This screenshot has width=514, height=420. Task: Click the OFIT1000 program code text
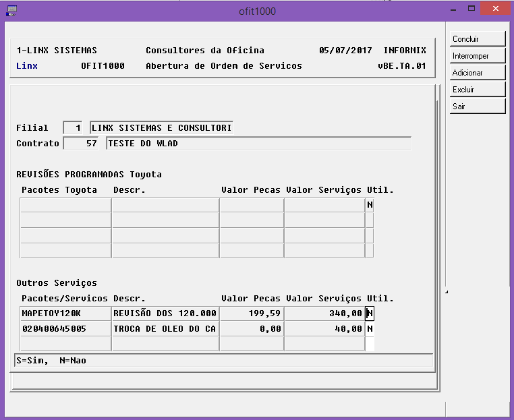[103, 66]
